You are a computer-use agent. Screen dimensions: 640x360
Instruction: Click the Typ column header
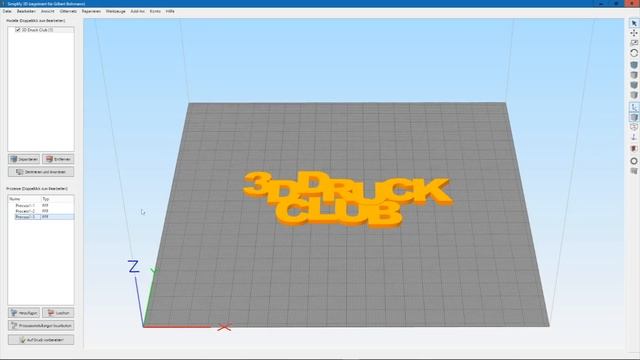coord(57,199)
